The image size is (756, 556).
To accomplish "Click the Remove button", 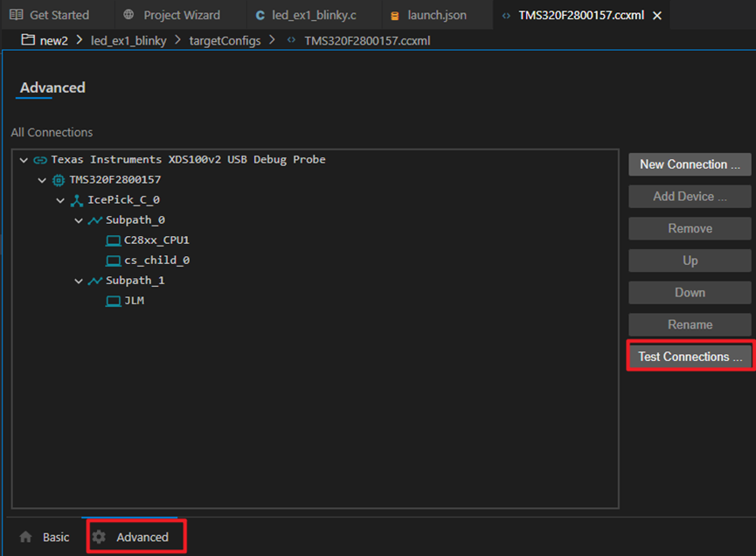I will (x=690, y=228).
